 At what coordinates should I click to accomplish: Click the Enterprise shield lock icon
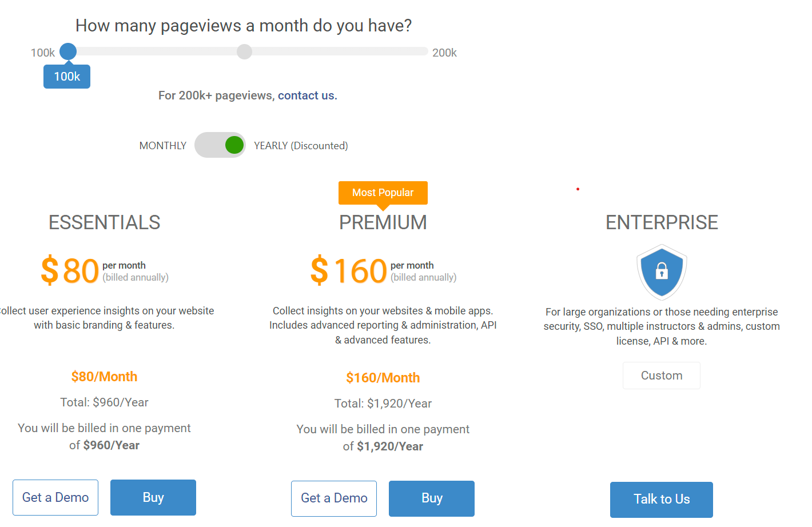[662, 272]
